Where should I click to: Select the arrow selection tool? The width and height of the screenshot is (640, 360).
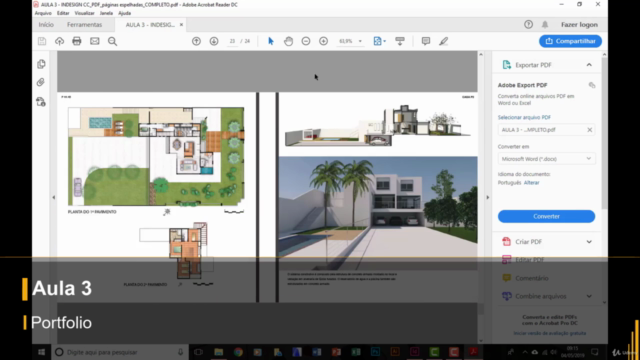pos(271,41)
